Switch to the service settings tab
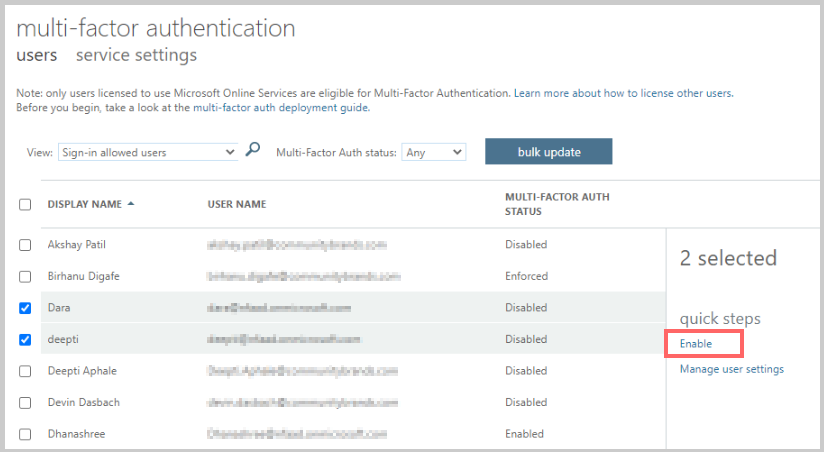The image size is (824, 452). (137, 55)
